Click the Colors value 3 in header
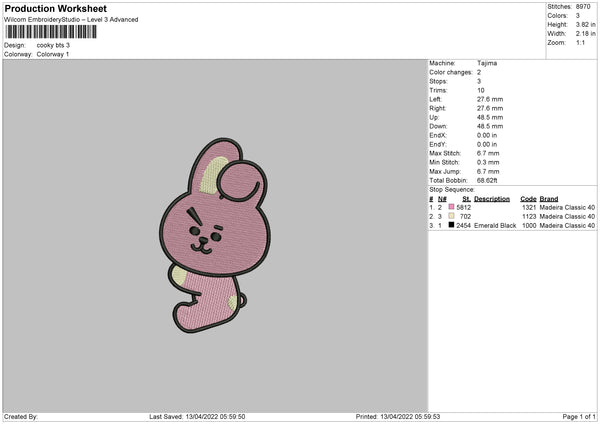Image resolution: width=600 pixels, height=424 pixels. 578,16
